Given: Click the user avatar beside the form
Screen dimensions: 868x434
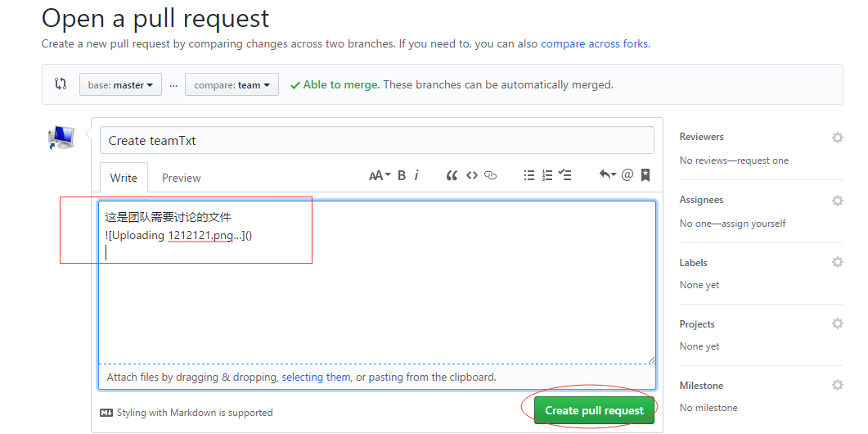Looking at the screenshot, I should click(x=61, y=138).
